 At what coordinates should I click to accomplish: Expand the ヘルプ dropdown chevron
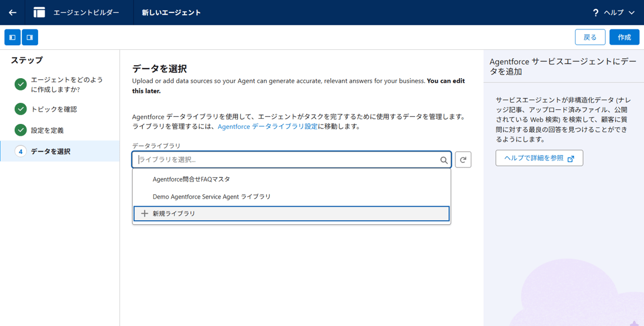tap(632, 13)
